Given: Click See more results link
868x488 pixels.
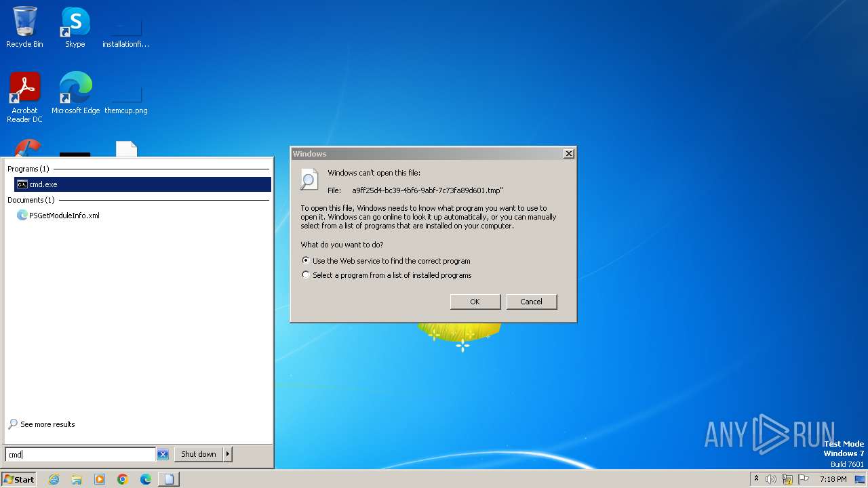Looking at the screenshot, I should click(x=41, y=424).
